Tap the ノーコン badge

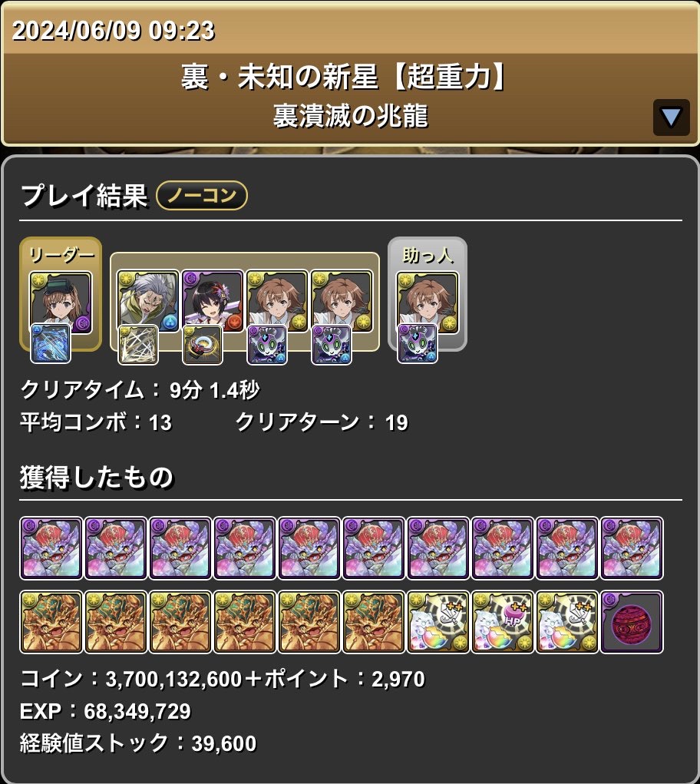[x=202, y=195]
